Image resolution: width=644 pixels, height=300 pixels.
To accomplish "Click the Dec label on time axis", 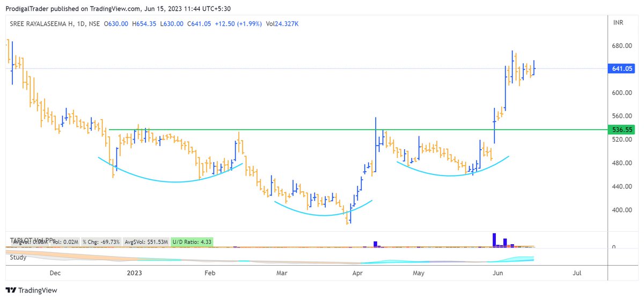I will (x=55, y=273).
